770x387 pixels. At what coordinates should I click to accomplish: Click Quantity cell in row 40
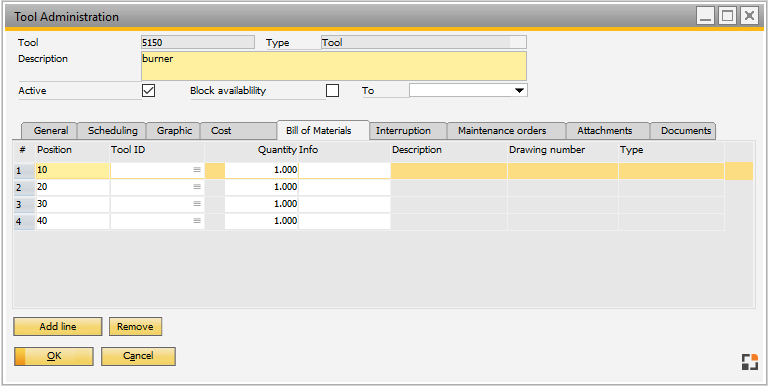coord(261,221)
